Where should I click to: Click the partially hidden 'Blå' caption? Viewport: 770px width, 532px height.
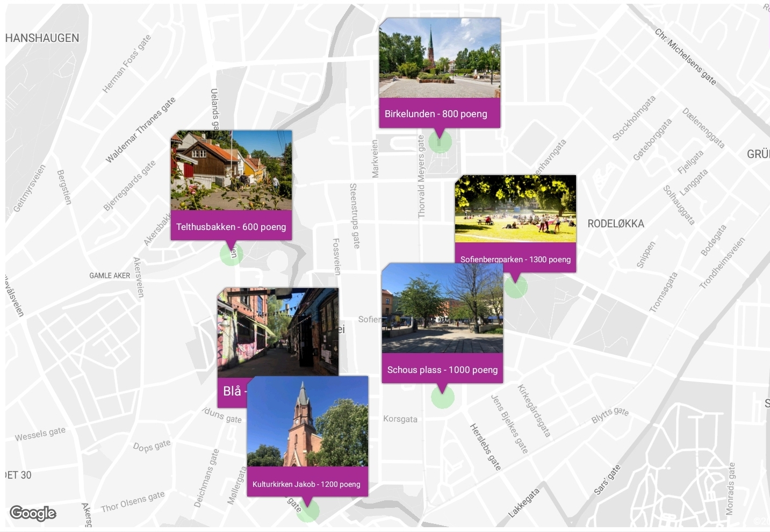click(232, 391)
